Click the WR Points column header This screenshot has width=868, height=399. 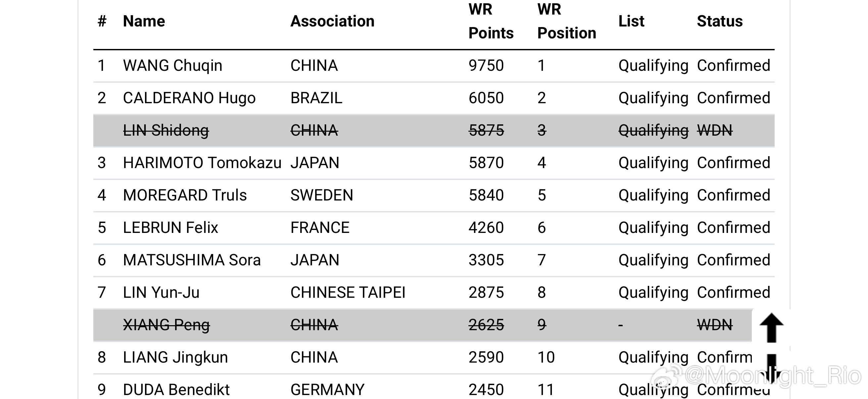tap(491, 21)
